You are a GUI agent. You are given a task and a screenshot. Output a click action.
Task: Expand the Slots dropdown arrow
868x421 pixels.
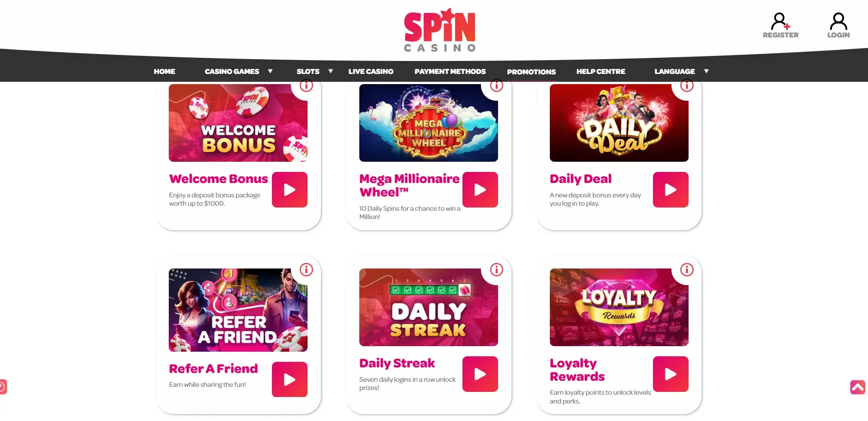[330, 71]
